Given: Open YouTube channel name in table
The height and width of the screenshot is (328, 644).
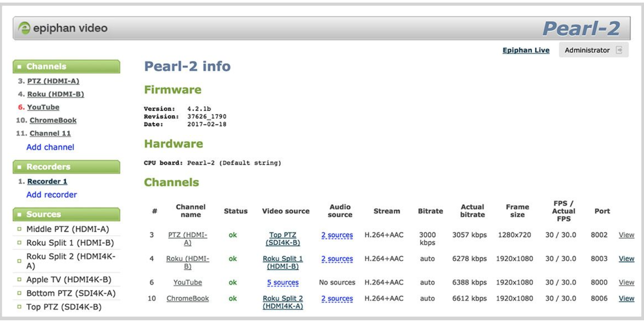Looking at the screenshot, I should tap(187, 282).
